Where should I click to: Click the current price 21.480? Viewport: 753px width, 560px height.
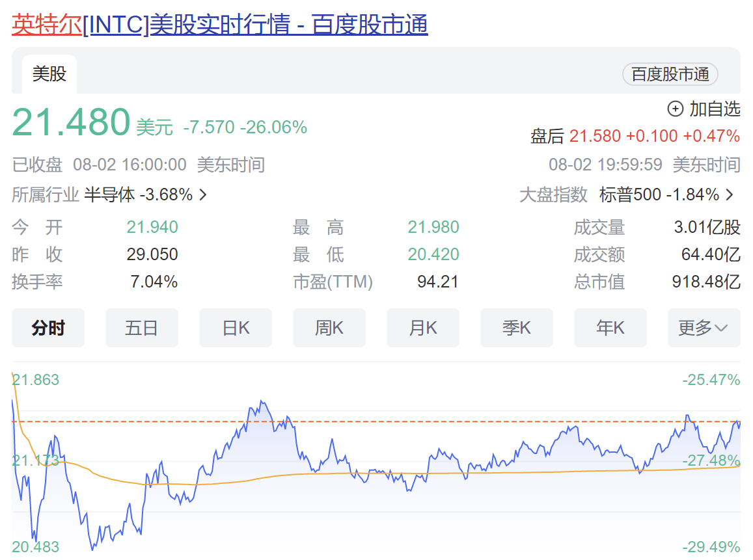tap(71, 122)
